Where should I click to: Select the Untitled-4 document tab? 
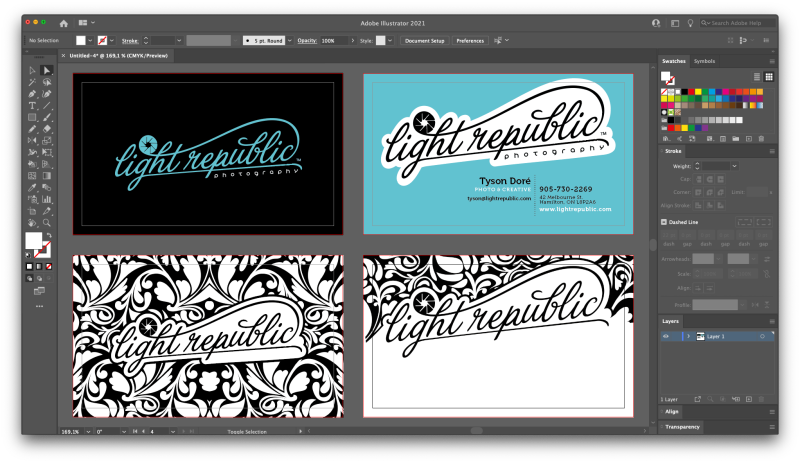click(118, 56)
